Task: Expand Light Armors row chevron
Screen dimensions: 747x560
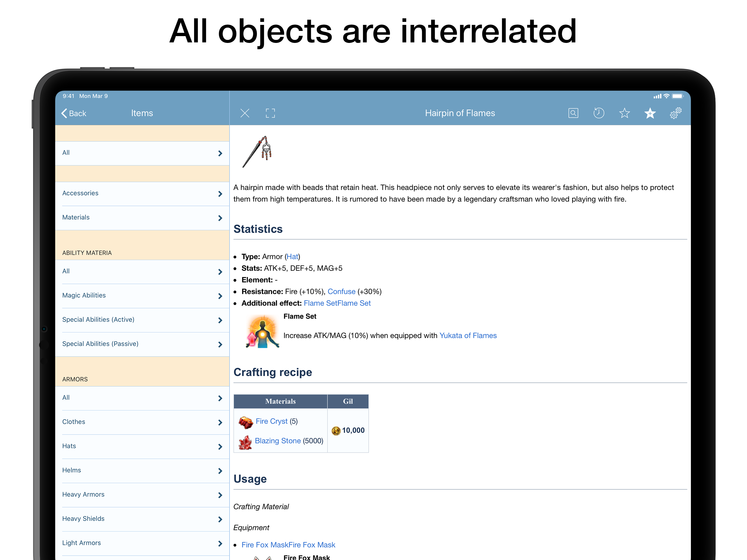Action: [220, 543]
